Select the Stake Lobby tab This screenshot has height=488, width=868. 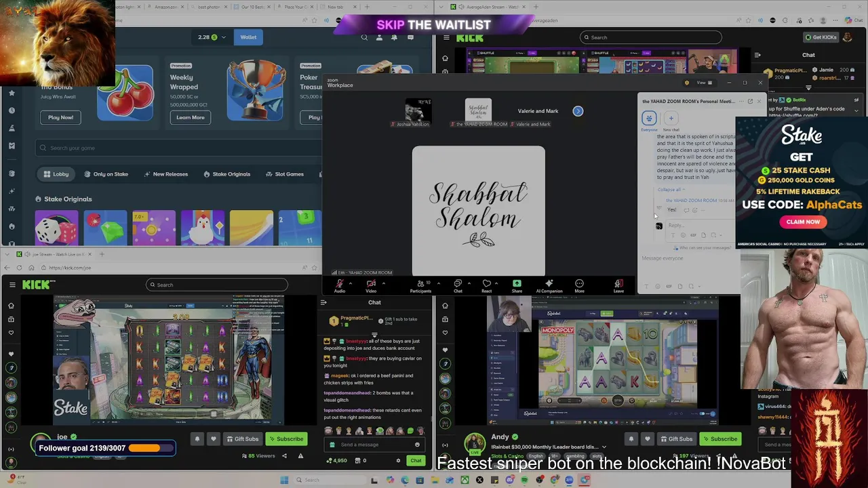(56, 174)
